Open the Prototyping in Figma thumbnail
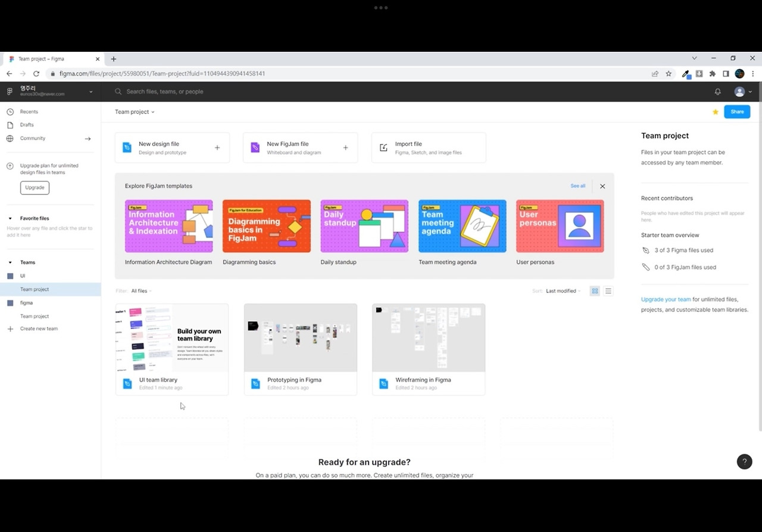 click(x=301, y=338)
